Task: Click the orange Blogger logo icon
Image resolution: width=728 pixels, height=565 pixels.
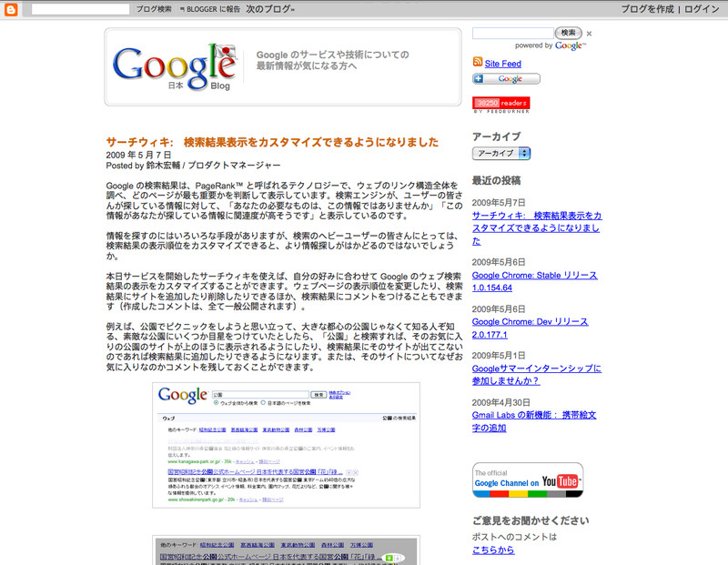Action: tap(11, 9)
